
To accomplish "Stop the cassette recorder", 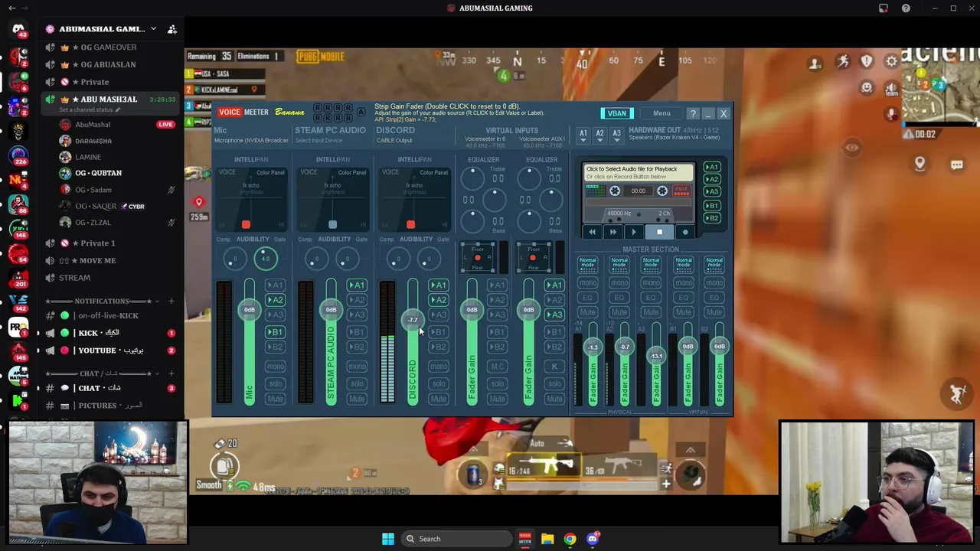I will coord(659,232).
